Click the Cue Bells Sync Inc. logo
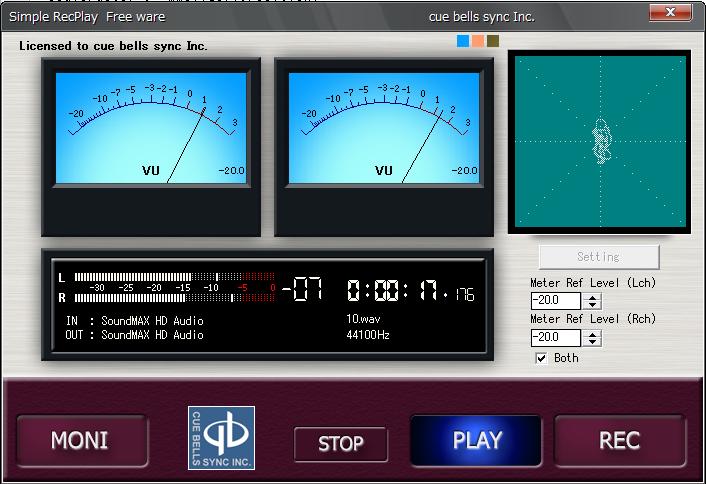This screenshot has width=706, height=484. pyautogui.click(x=221, y=438)
